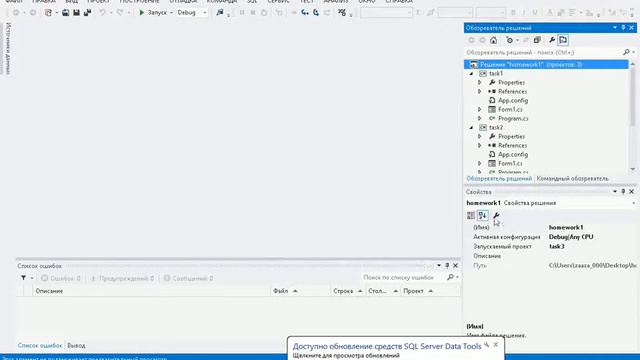Pin the Свойства panel
The height and width of the screenshot is (360, 640).
pyautogui.click(x=623, y=191)
